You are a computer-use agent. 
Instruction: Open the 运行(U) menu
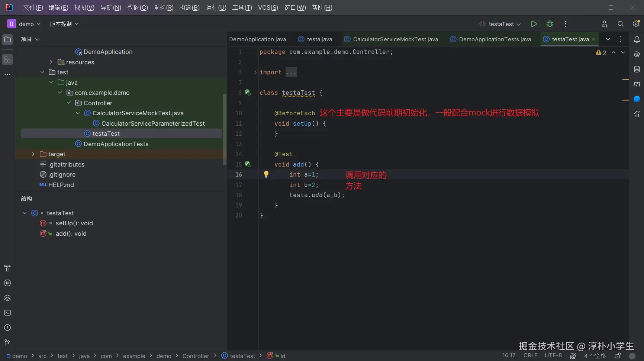pyautogui.click(x=216, y=7)
